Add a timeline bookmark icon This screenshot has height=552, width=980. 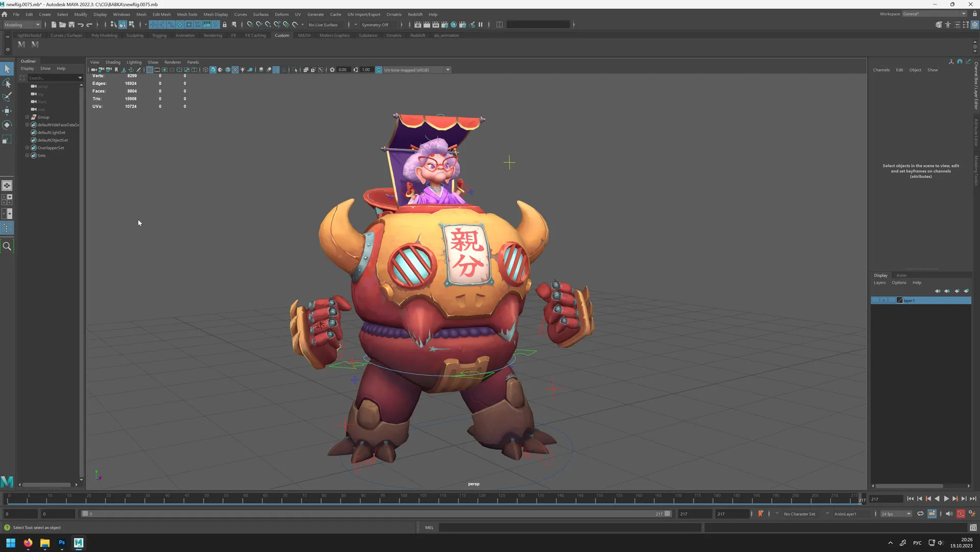pyautogui.click(x=761, y=514)
